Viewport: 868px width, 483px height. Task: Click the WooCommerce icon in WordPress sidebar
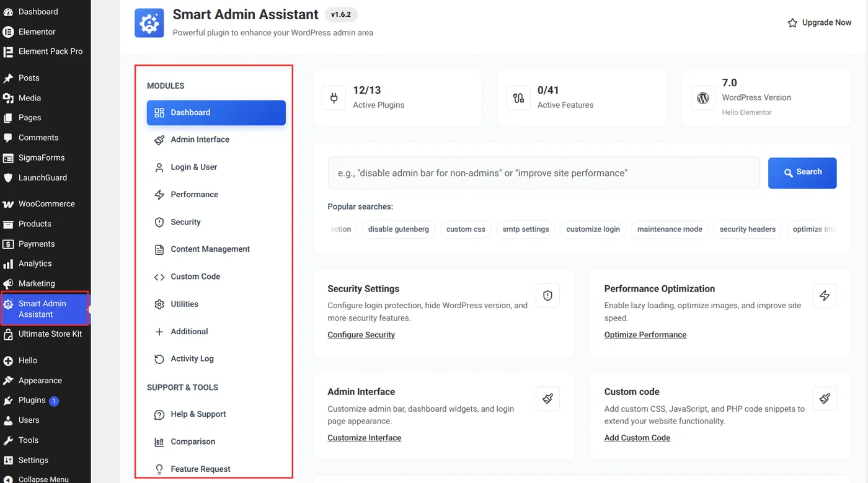coord(8,204)
